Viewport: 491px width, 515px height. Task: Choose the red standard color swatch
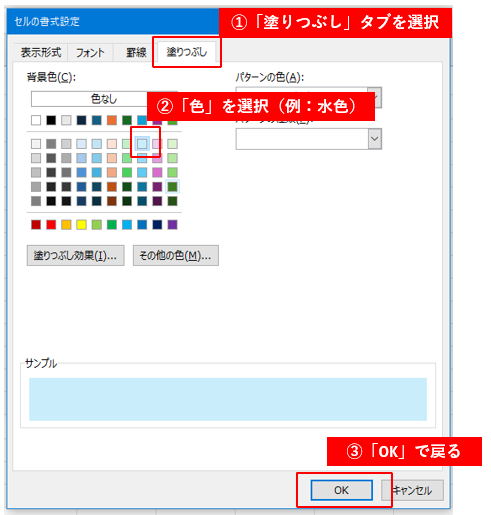[51, 225]
